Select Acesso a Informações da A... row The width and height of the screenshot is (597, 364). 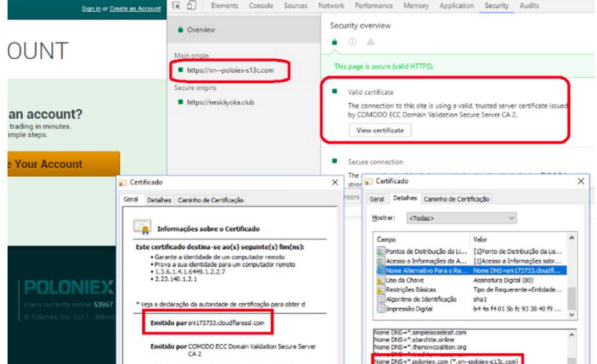(470, 261)
